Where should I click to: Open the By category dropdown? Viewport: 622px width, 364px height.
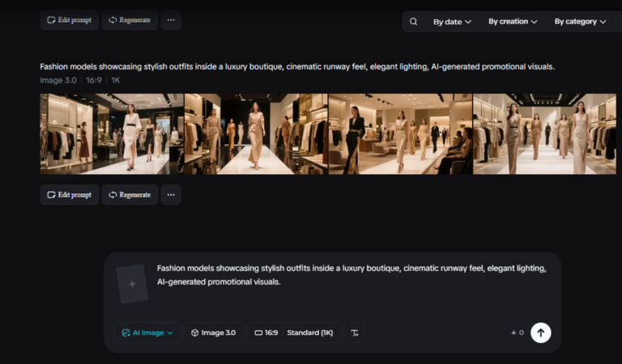click(580, 21)
